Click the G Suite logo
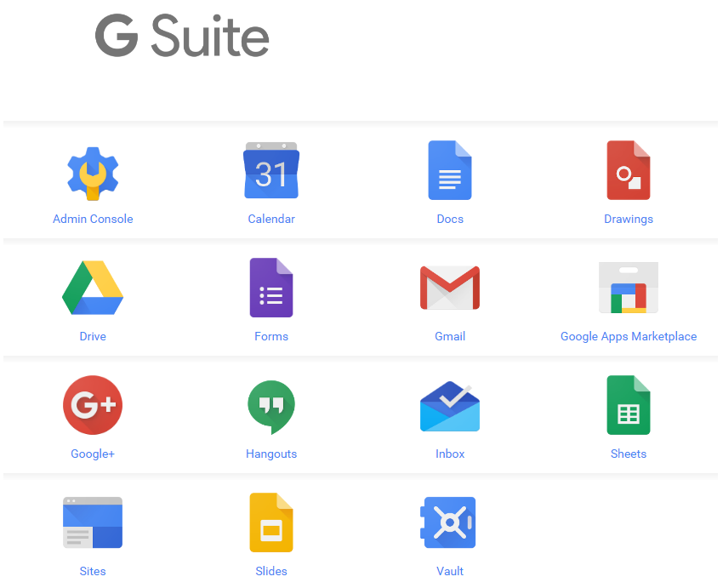 pos(182,35)
